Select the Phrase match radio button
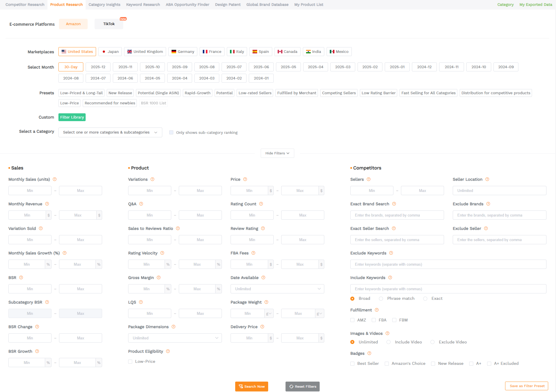The width and height of the screenshot is (556, 392). [x=381, y=298]
